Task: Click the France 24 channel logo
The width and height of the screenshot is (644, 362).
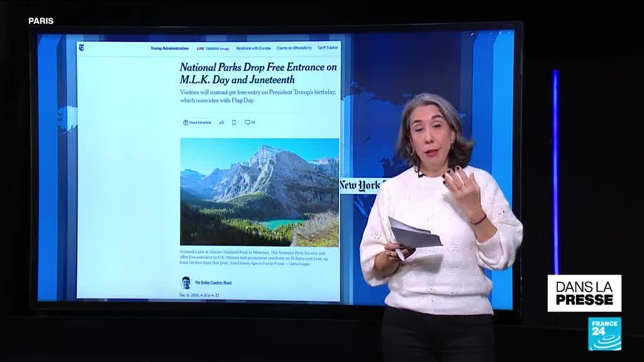Action: click(x=604, y=334)
